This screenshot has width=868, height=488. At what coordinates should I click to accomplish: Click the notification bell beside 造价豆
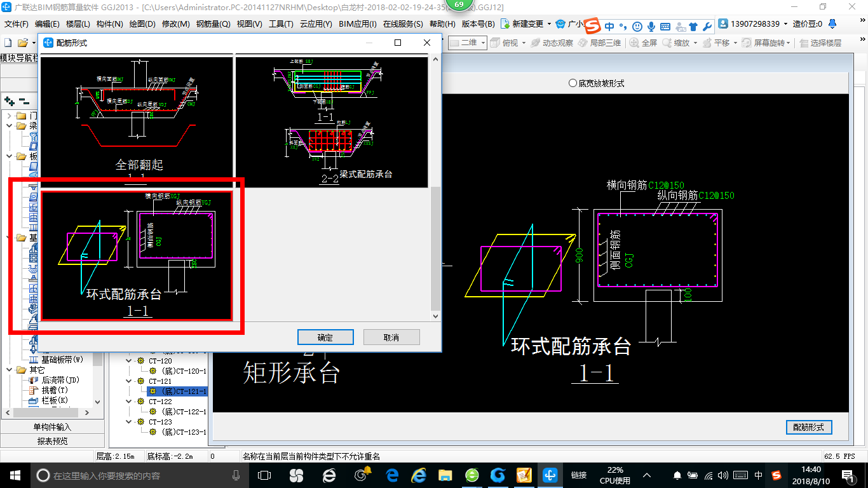[x=834, y=24]
